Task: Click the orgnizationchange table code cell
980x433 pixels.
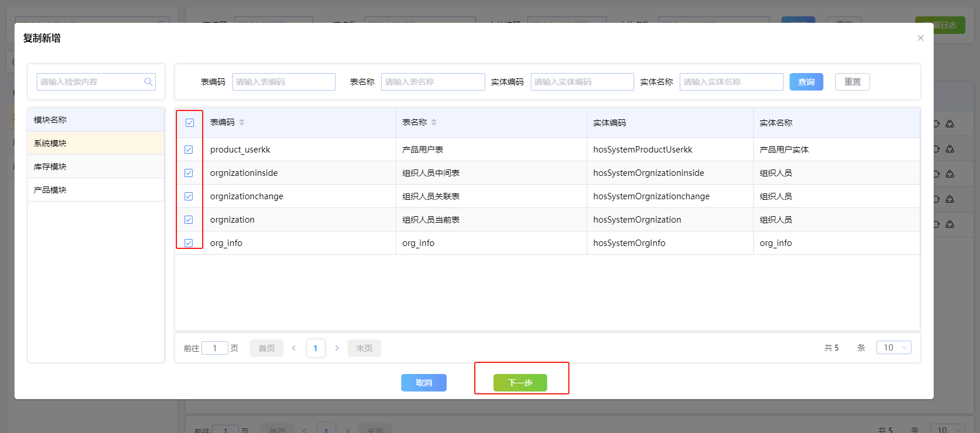Action: tap(300, 196)
